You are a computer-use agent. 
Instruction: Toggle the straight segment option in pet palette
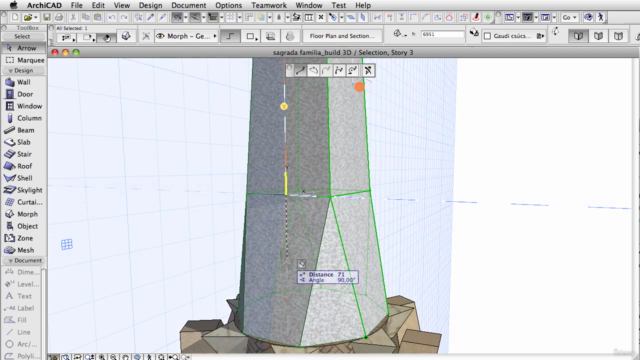click(x=300, y=71)
